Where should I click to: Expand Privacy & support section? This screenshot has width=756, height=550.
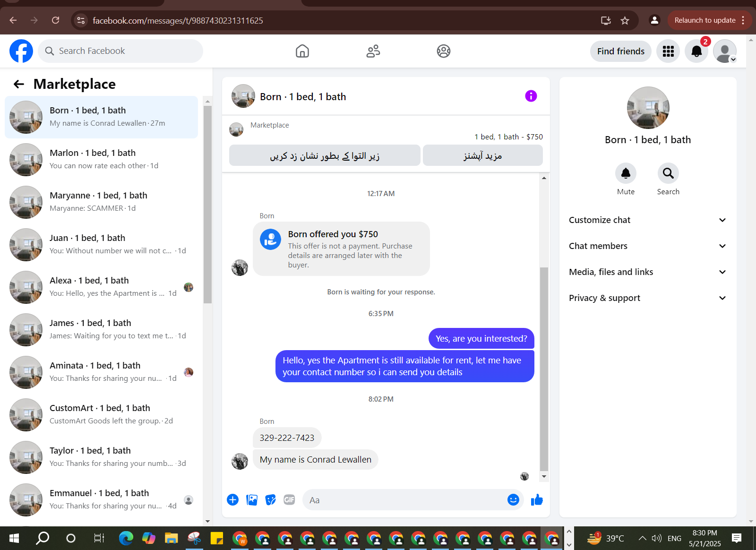pos(648,298)
